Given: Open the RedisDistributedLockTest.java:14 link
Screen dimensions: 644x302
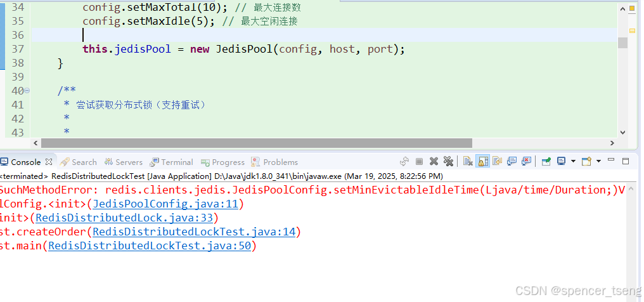Looking at the screenshot, I should coord(194,232).
